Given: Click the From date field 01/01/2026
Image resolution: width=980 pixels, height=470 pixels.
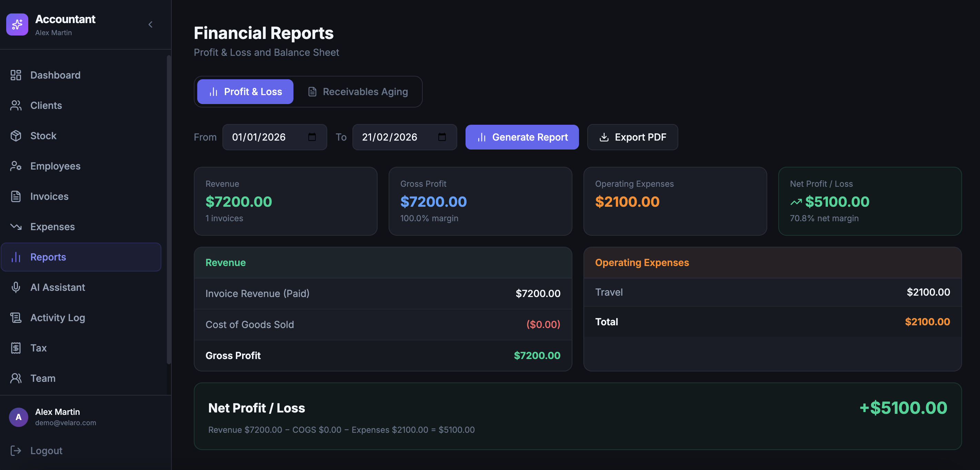Looking at the screenshot, I should (259, 137).
